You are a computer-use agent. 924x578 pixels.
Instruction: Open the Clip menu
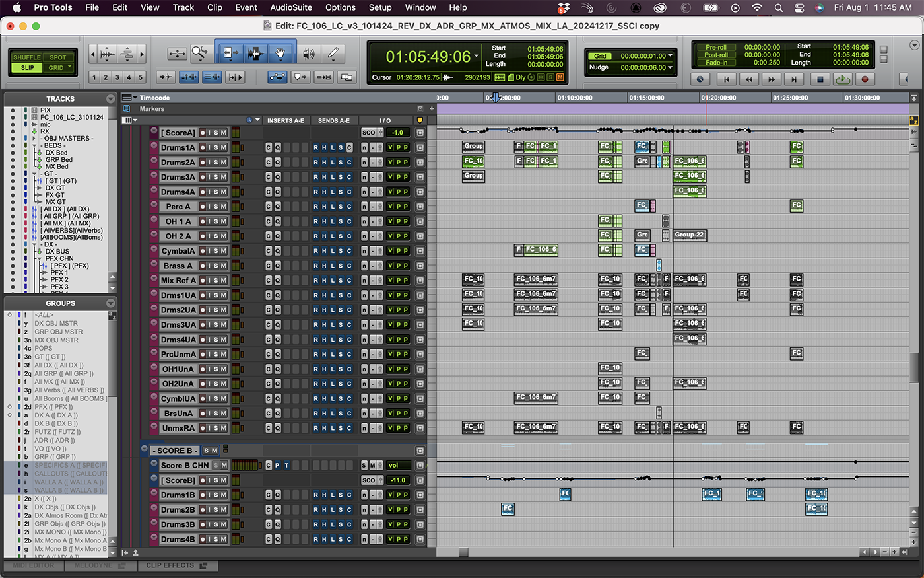point(214,7)
